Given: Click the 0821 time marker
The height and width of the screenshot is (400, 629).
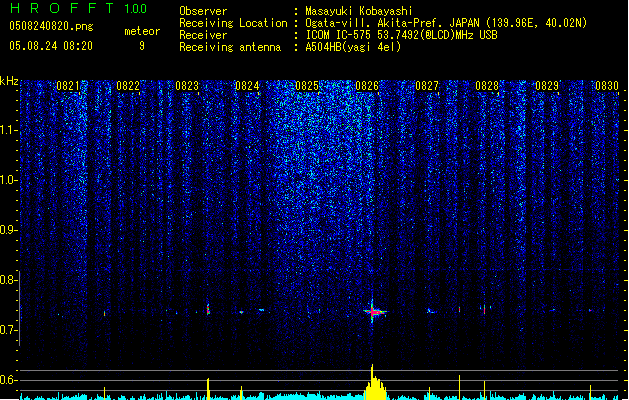Looking at the screenshot, I should click(68, 86).
